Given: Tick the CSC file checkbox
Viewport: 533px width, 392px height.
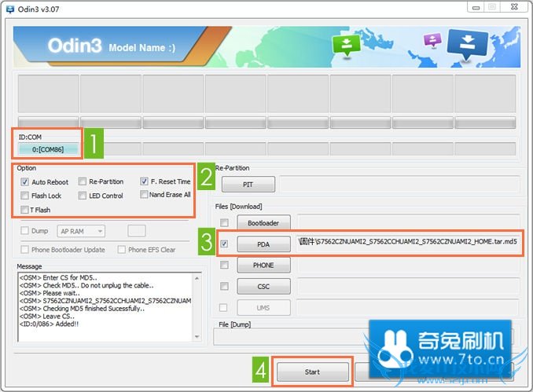Looking at the screenshot, I should coord(224,287).
